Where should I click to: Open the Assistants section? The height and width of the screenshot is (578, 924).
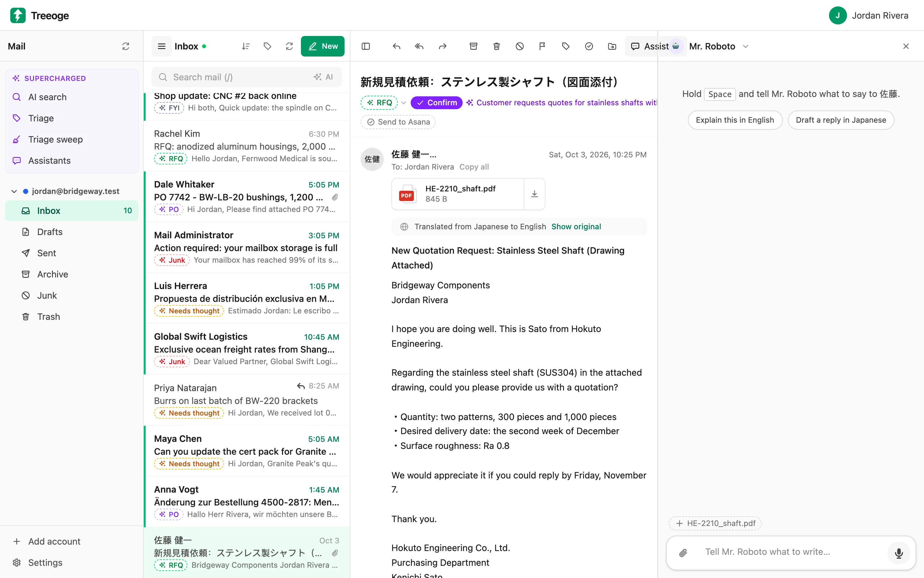click(x=72, y=161)
